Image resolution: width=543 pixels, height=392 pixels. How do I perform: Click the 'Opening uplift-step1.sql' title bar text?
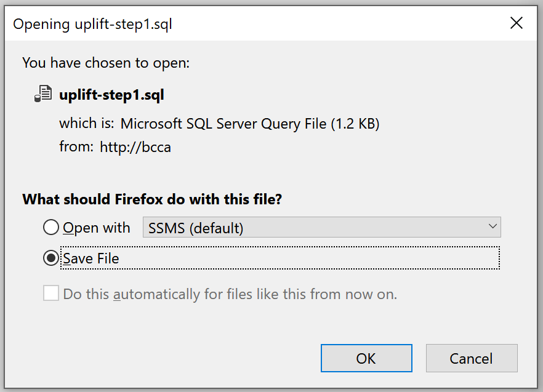(92, 24)
